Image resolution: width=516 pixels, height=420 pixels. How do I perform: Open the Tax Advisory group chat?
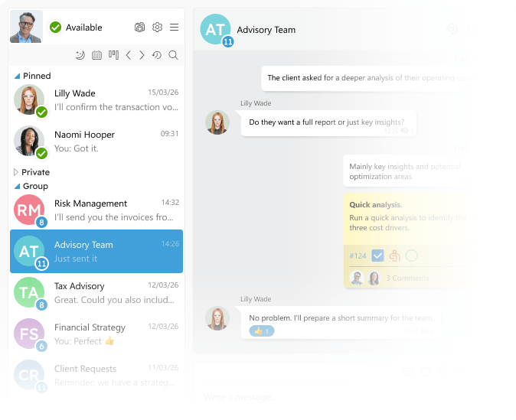click(96, 293)
